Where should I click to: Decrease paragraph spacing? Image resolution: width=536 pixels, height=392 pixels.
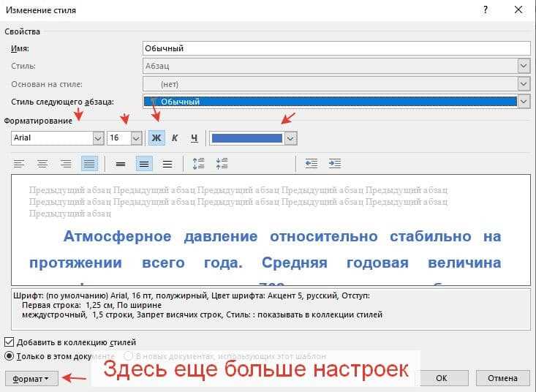tap(222, 164)
